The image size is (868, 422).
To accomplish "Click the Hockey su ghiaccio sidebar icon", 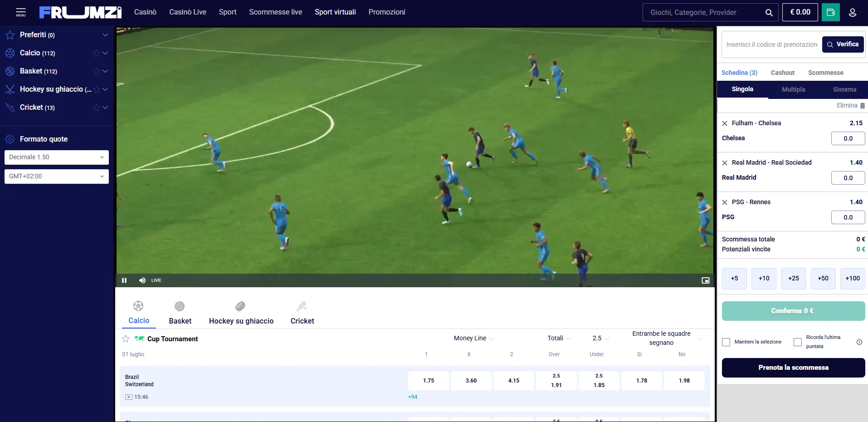I will coord(10,89).
